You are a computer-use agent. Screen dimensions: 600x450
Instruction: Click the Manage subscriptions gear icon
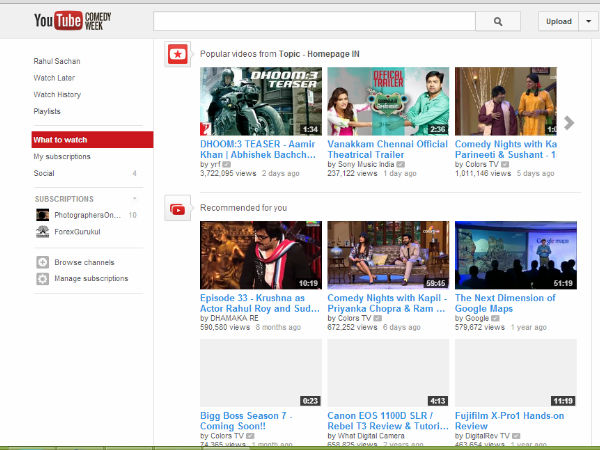42,279
